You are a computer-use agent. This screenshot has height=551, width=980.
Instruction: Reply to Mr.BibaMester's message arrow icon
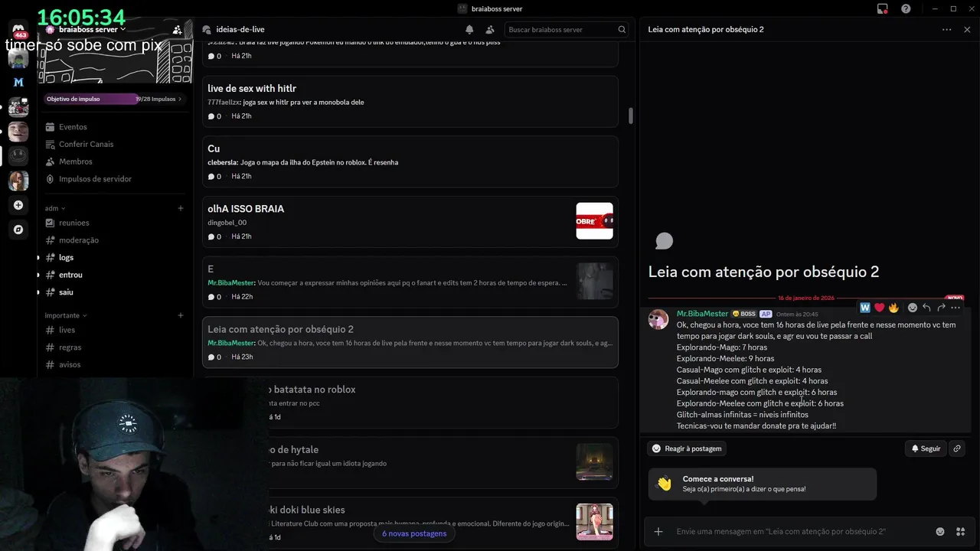point(926,308)
